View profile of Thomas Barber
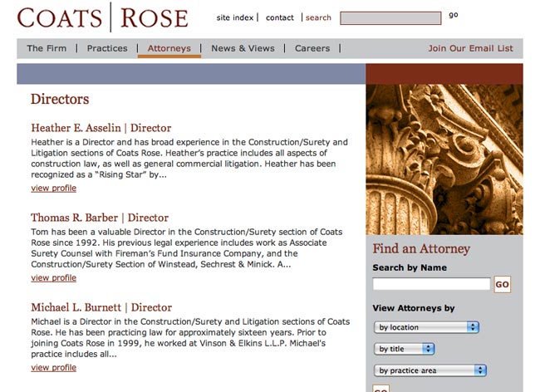This screenshot has height=392, width=540. [x=54, y=277]
